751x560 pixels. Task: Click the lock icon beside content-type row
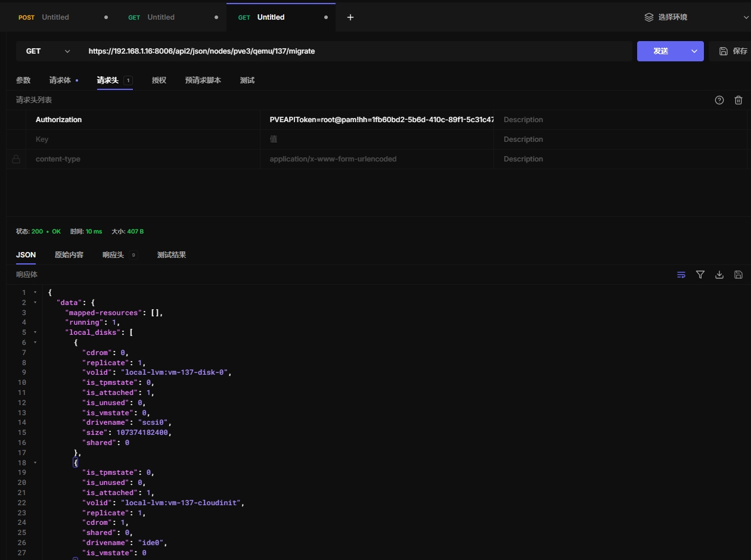coord(16,159)
